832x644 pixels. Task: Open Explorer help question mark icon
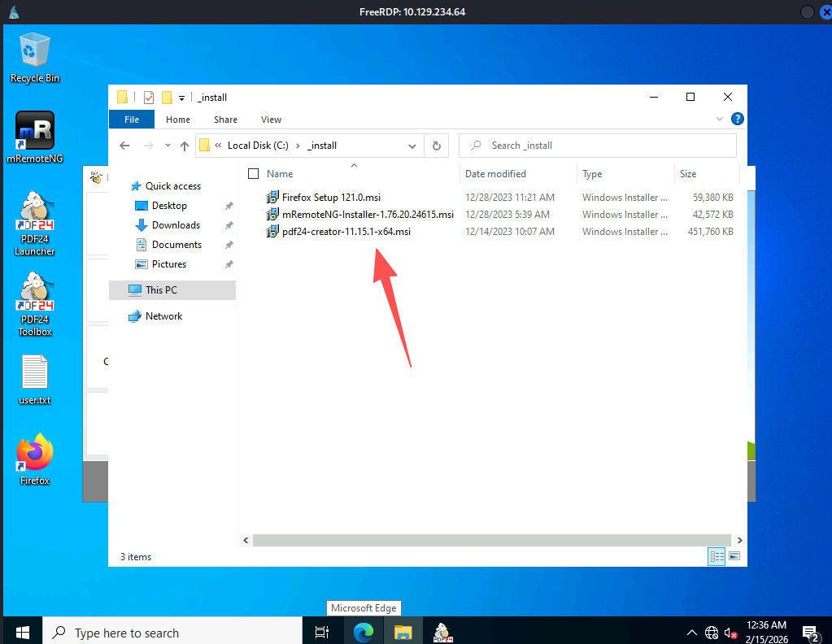coord(737,119)
